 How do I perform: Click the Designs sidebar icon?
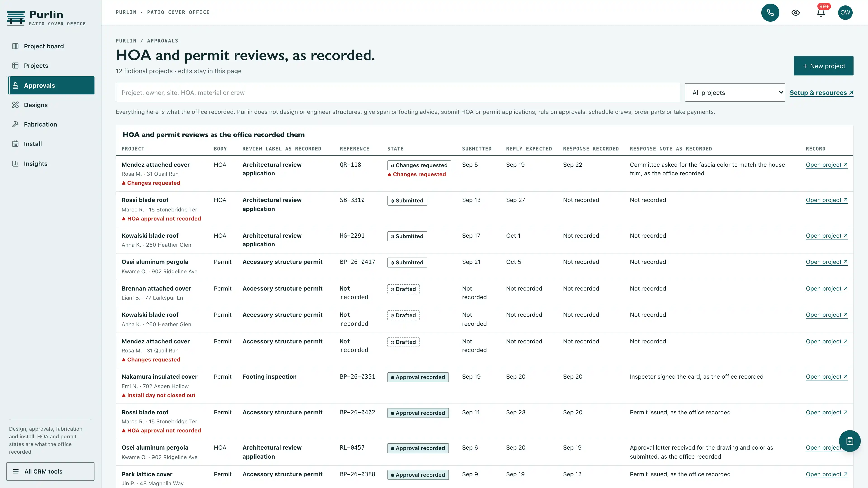[16, 105]
